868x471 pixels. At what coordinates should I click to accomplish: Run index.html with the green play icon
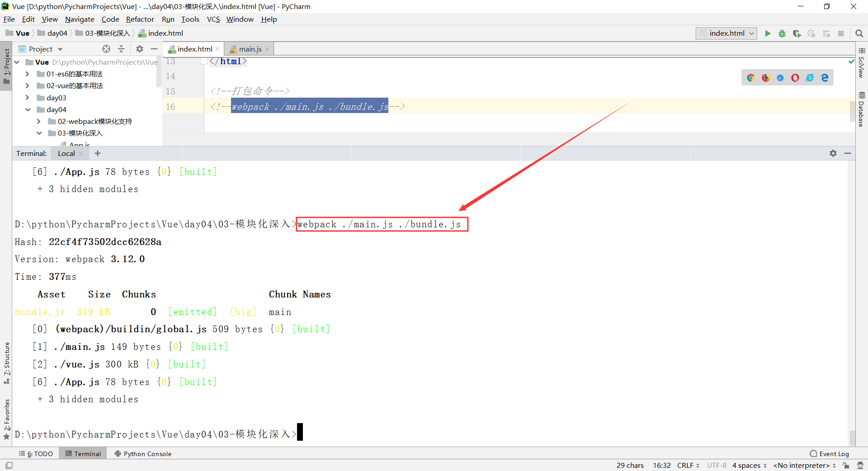768,33
